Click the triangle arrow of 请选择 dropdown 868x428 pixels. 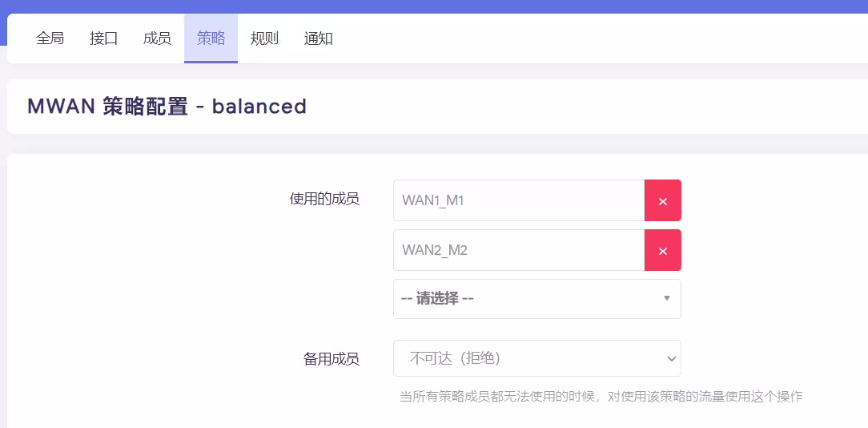(667, 299)
